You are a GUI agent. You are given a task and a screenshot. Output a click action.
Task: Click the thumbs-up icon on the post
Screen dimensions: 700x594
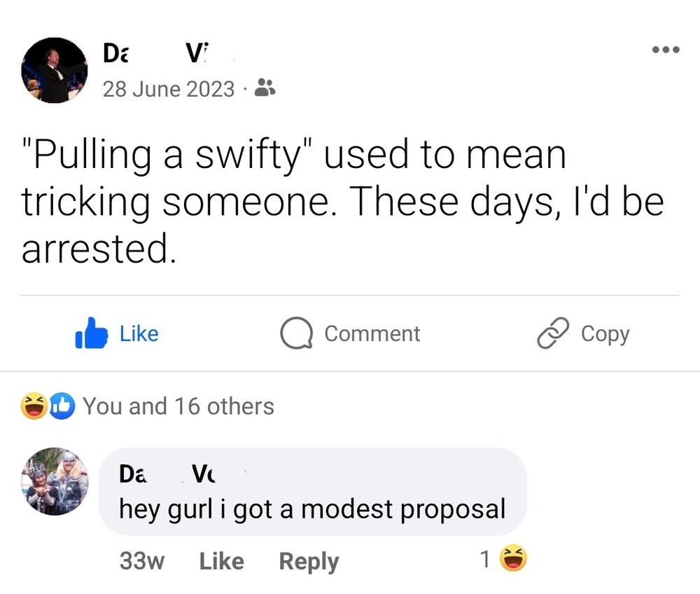[91, 334]
